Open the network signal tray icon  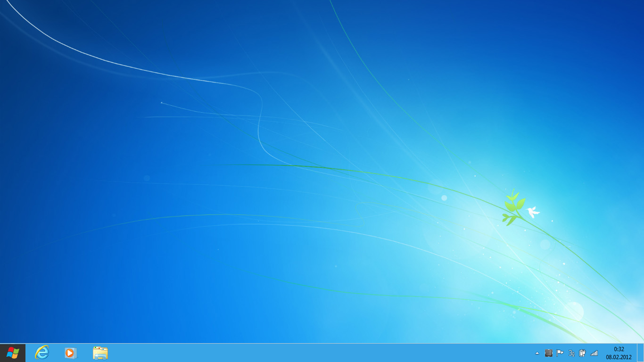pyautogui.click(x=594, y=353)
